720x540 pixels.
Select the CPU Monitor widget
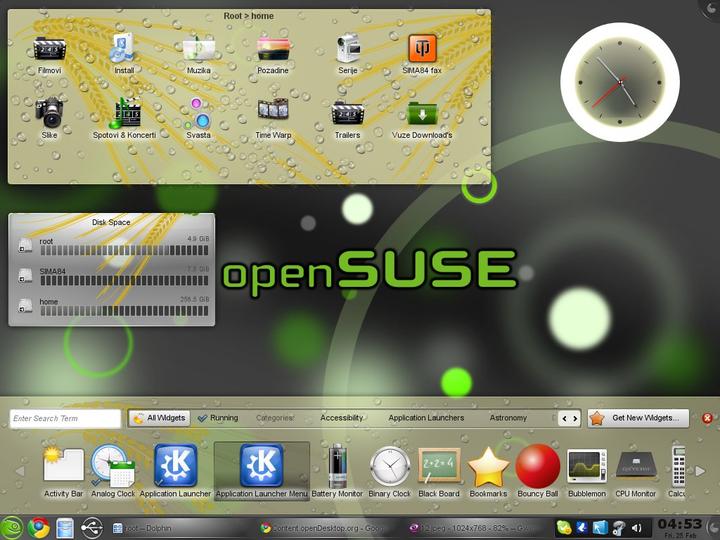click(636, 471)
